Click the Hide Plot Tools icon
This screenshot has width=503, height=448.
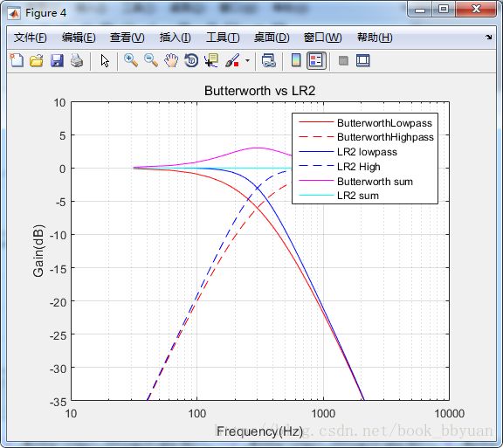(x=343, y=60)
